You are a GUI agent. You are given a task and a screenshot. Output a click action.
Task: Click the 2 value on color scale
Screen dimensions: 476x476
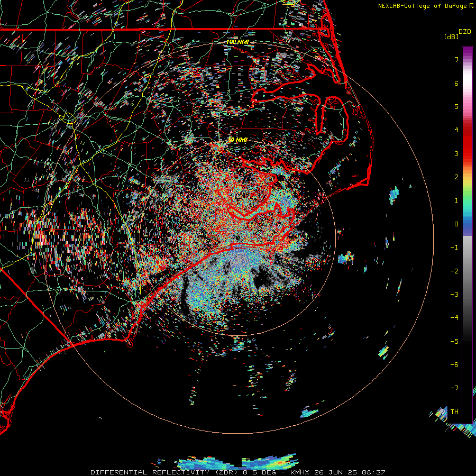point(456,177)
